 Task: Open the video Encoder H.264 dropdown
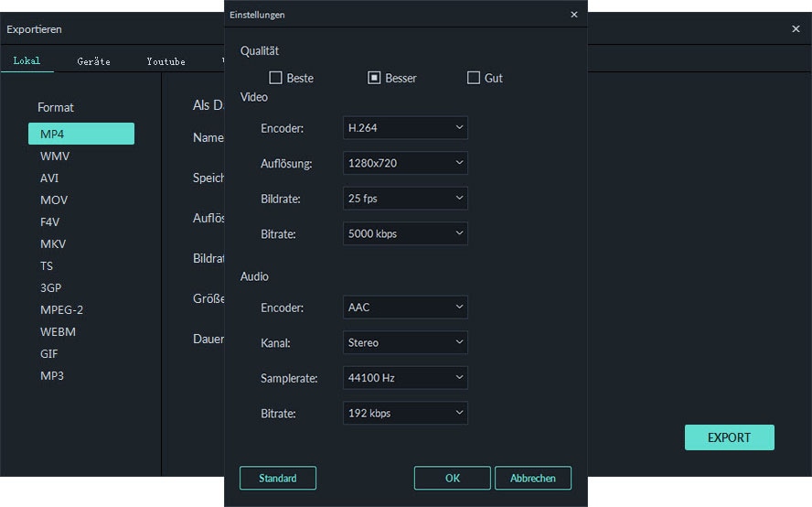click(x=405, y=127)
